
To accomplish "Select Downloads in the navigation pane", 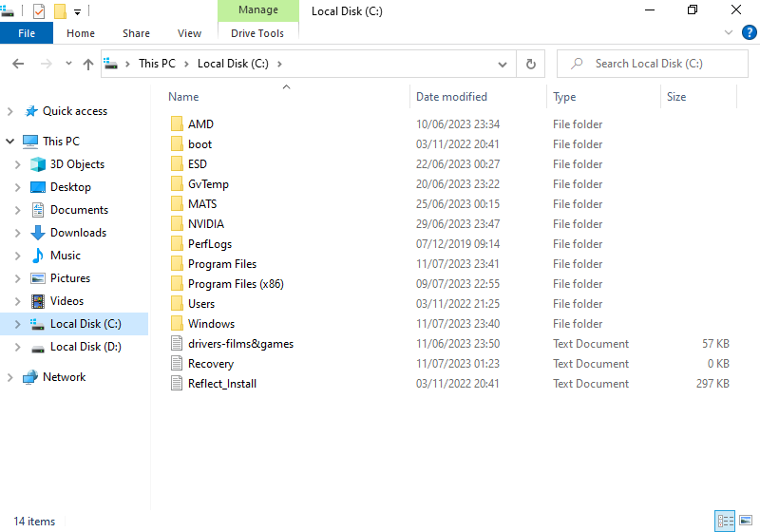I will (78, 233).
